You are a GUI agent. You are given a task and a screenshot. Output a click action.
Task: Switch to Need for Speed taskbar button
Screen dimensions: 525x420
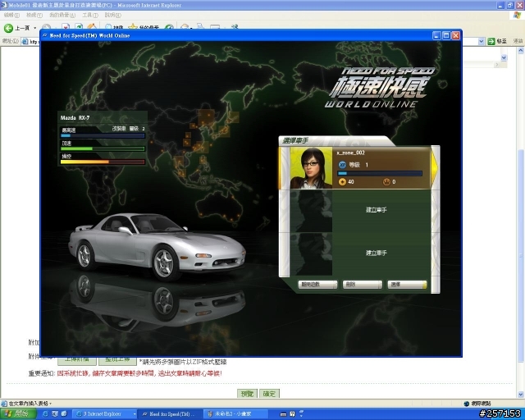170,414
